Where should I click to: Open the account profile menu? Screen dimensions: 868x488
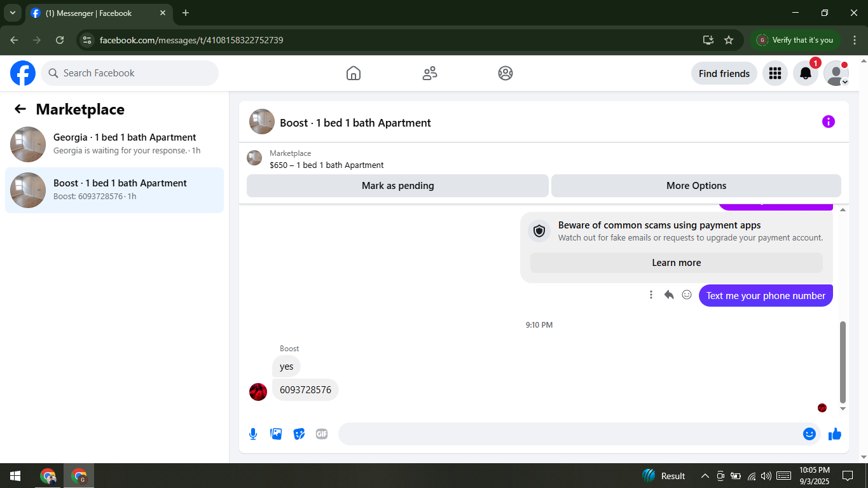pyautogui.click(x=836, y=73)
